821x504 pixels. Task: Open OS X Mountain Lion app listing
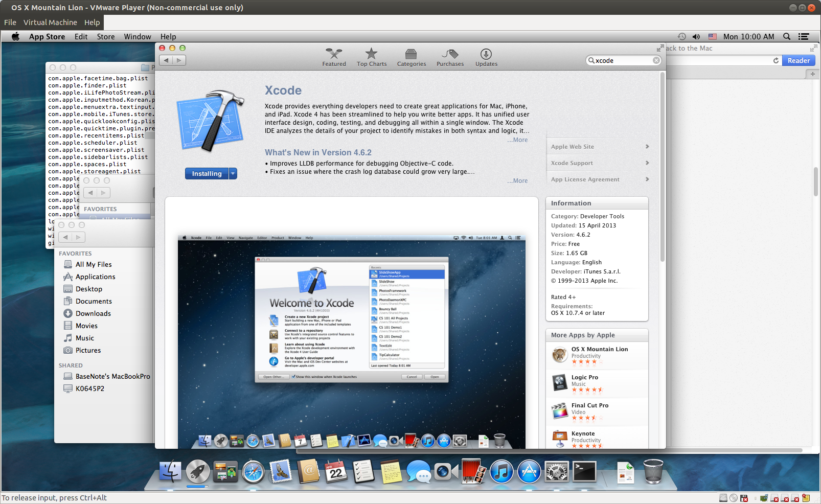click(597, 355)
